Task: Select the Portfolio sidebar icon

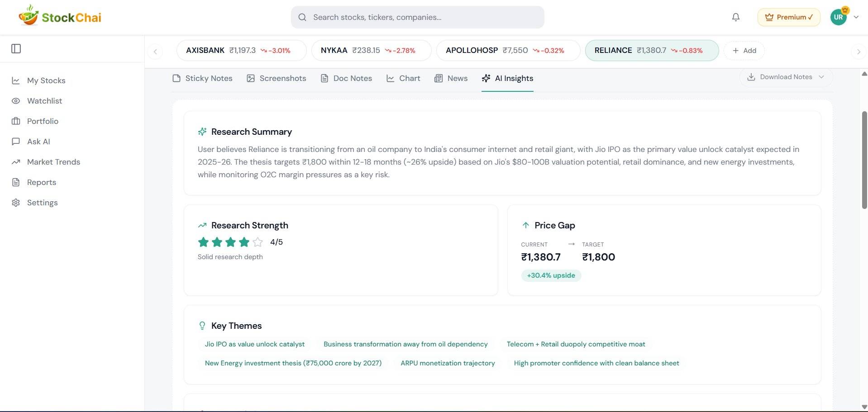Action: point(16,121)
